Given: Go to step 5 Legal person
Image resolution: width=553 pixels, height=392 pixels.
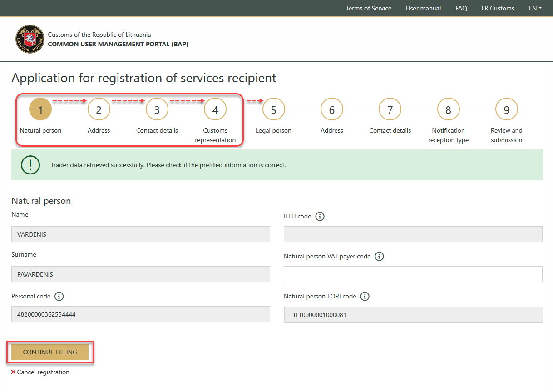Looking at the screenshot, I should pos(273,110).
